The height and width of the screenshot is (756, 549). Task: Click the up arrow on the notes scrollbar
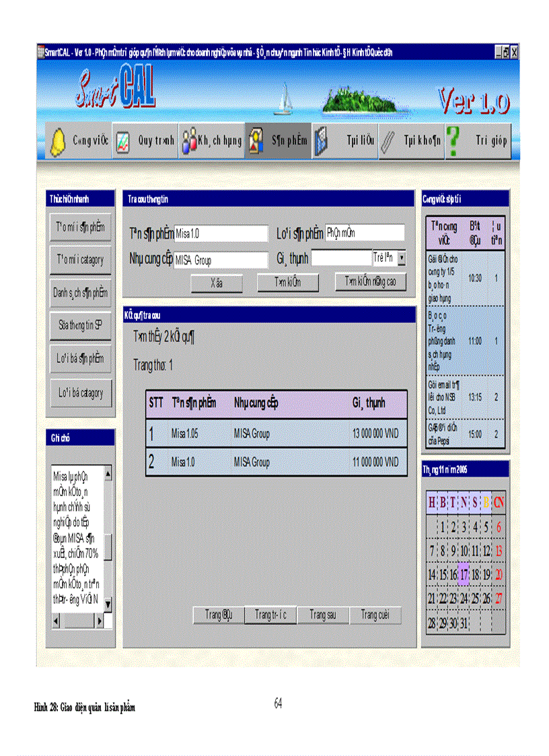[108, 474]
